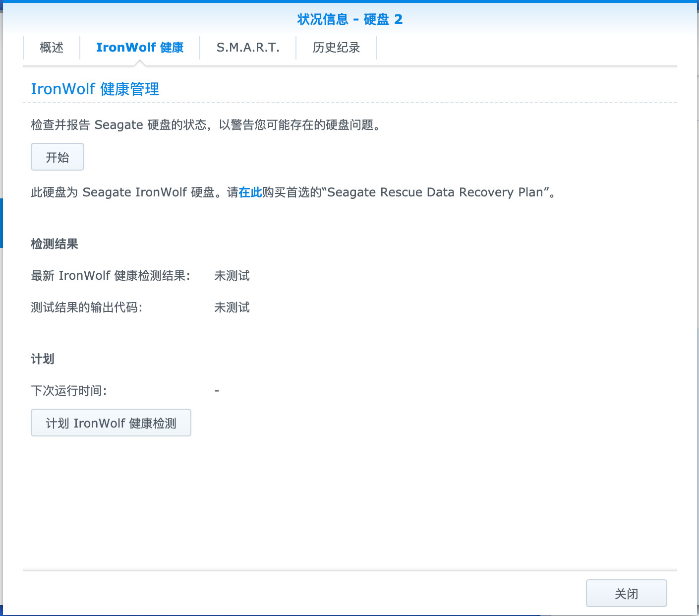699x616 pixels.
Task: Select the IronWolf 健康 tab
Action: [140, 48]
